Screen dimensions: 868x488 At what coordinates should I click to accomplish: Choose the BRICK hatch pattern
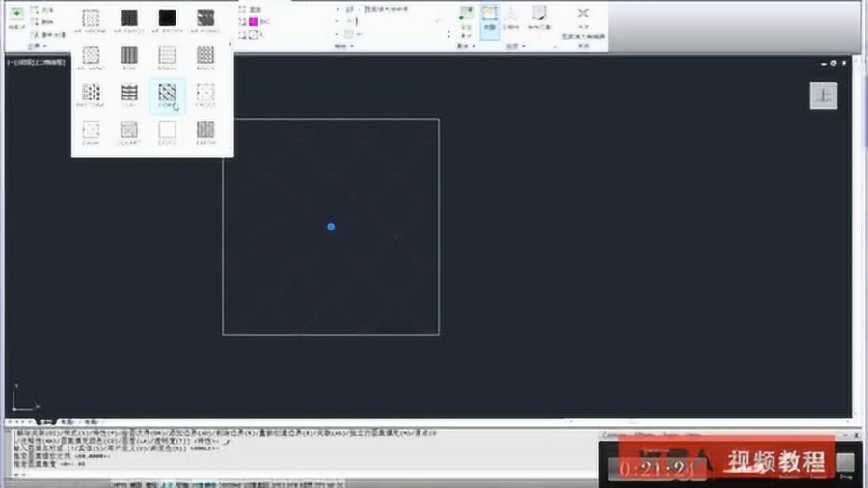point(205,56)
